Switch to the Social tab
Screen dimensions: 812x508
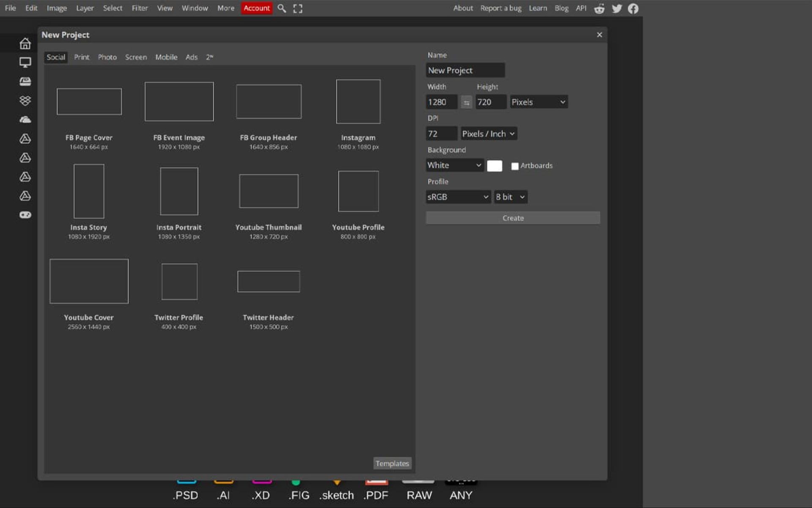(56, 57)
